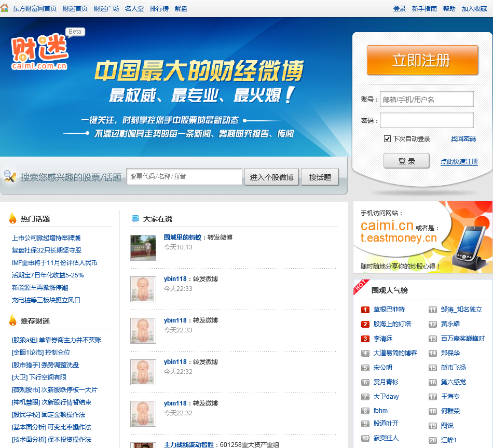Open 百万嘉奖巅峰对 ranking entry
This screenshot has height=448, width=493.
tap(462, 339)
